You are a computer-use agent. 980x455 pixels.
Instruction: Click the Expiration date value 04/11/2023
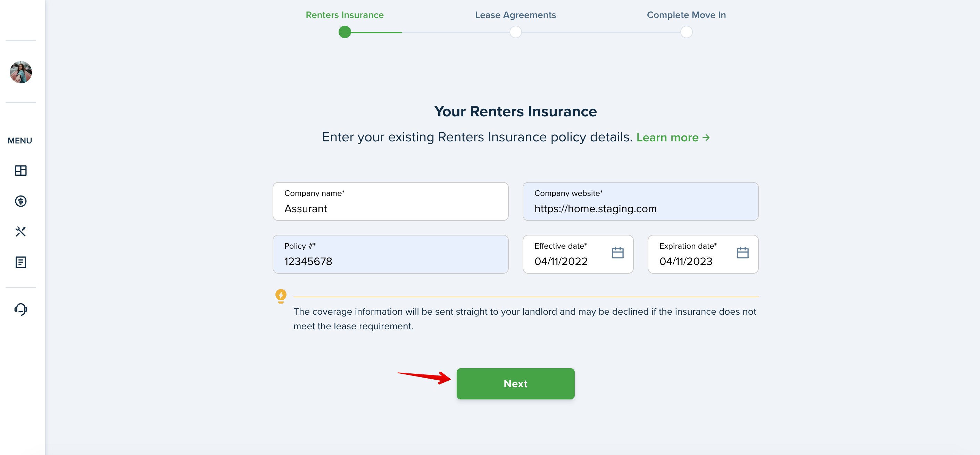pos(686,261)
